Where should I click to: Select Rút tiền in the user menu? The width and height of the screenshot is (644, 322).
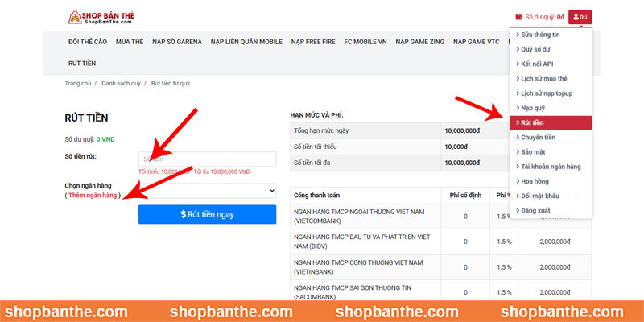coord(551,123)
